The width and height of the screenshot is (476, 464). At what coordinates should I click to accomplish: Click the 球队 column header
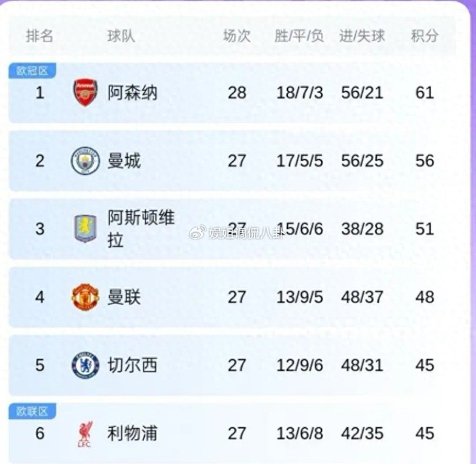click(121, 36)
